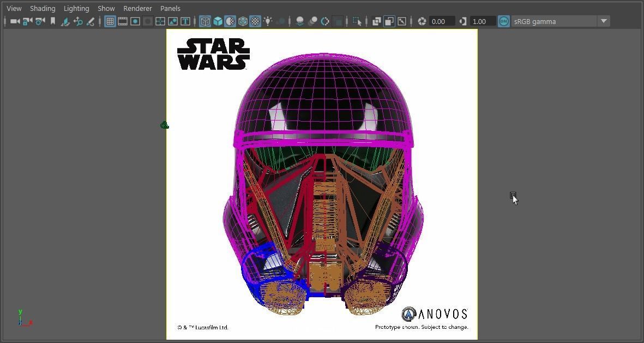Click the Gamma icon
Screen dimensions: 644x343
click(x=462, y=21)
